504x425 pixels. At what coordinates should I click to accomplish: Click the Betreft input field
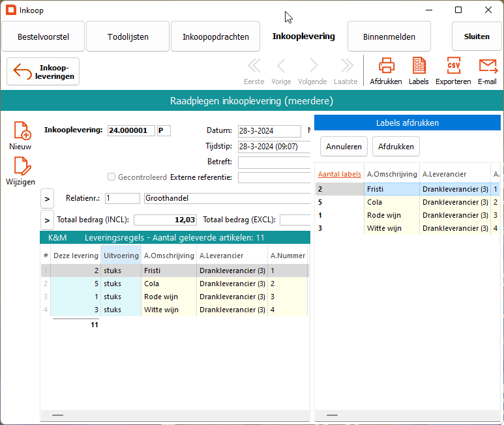point(274,162)
